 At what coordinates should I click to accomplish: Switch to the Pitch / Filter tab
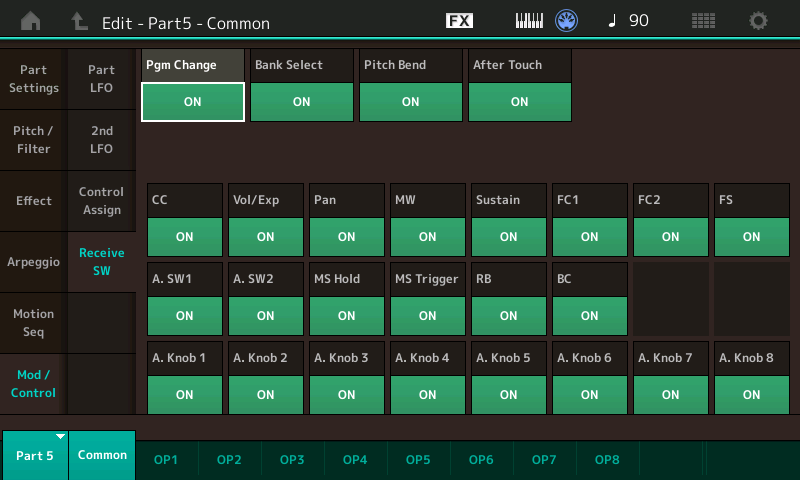33,140
